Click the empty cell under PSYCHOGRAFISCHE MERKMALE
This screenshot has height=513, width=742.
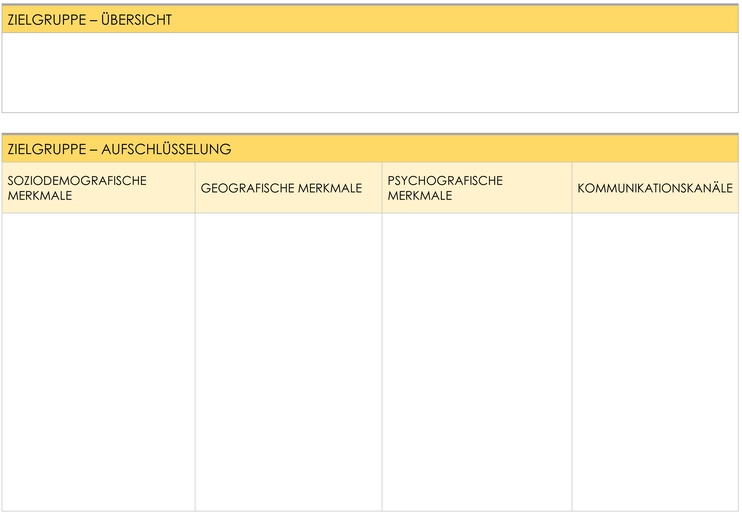477,362
